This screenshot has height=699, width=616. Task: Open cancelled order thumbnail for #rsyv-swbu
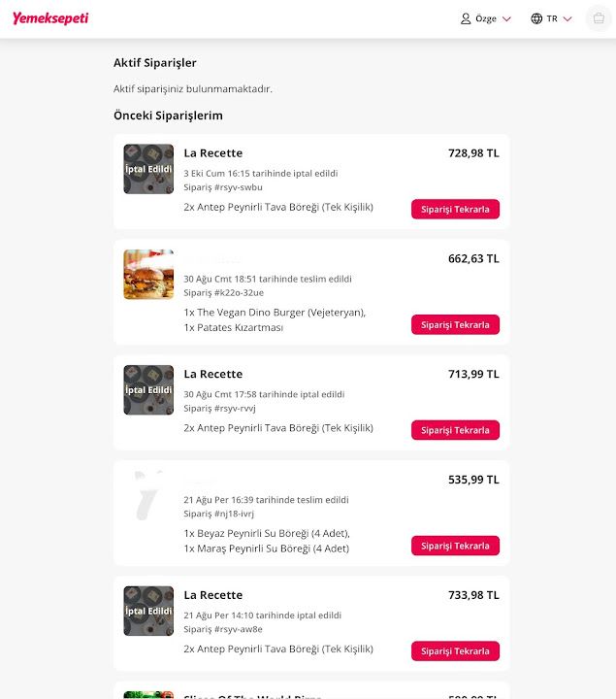148,169
